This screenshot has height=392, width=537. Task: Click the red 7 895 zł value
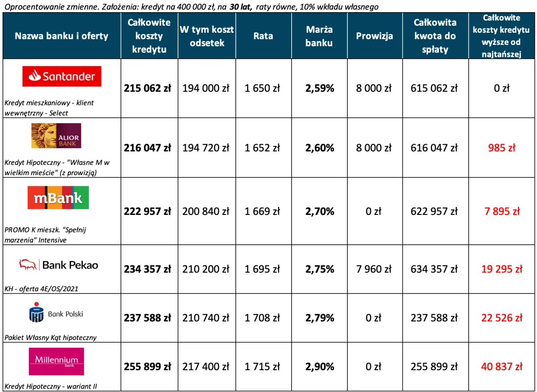pos(502,212)
